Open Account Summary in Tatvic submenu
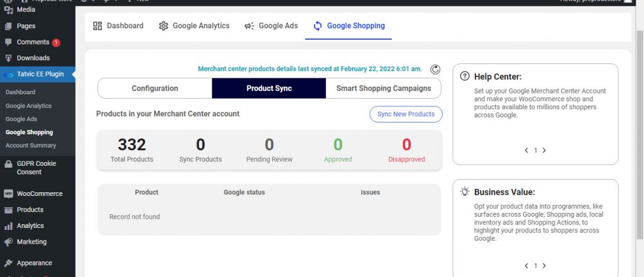 tap(31, 145)
